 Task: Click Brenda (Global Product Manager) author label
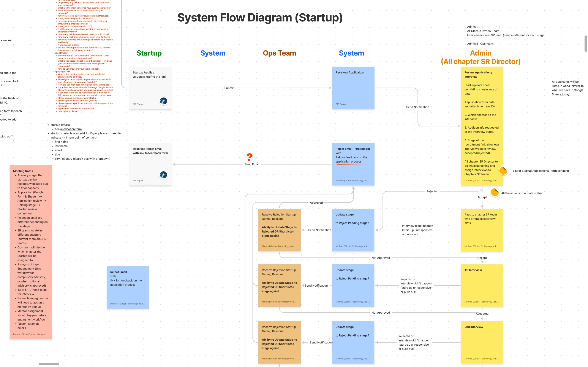click(x=30, y=334)
